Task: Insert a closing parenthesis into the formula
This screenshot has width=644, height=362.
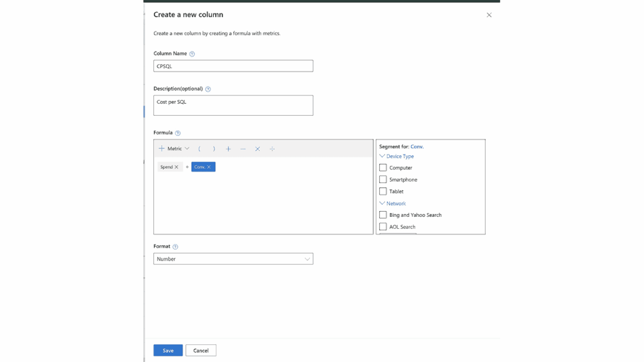Action: (213, 149)
